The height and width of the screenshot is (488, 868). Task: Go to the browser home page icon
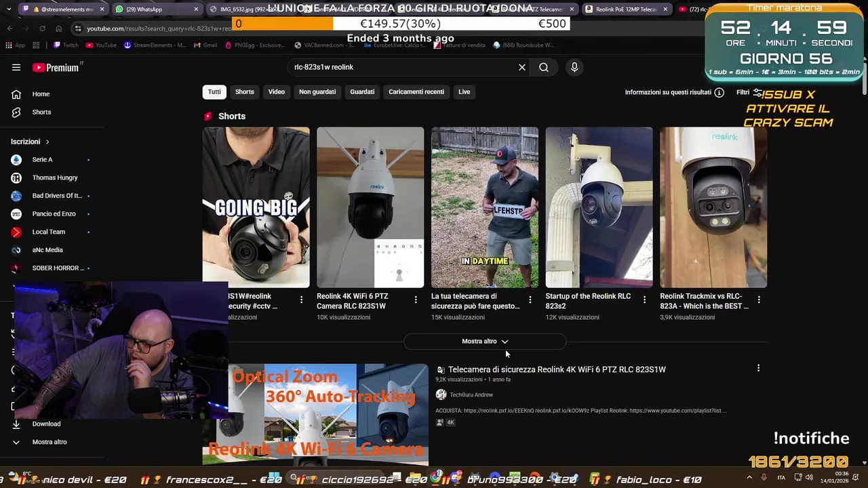point(58,28)
